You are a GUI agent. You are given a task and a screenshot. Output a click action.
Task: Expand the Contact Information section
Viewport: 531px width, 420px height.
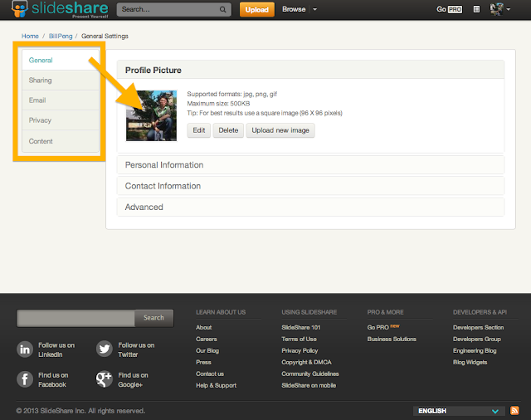click(x=310, y=186)
